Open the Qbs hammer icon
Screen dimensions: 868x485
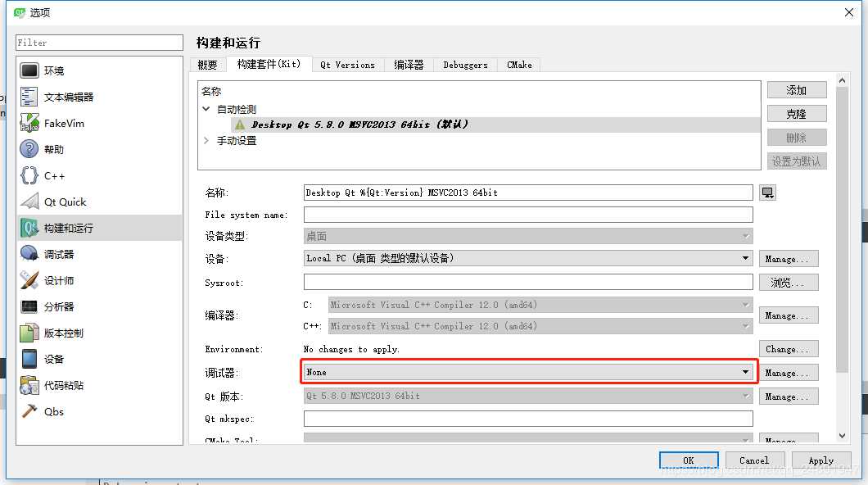29,410
